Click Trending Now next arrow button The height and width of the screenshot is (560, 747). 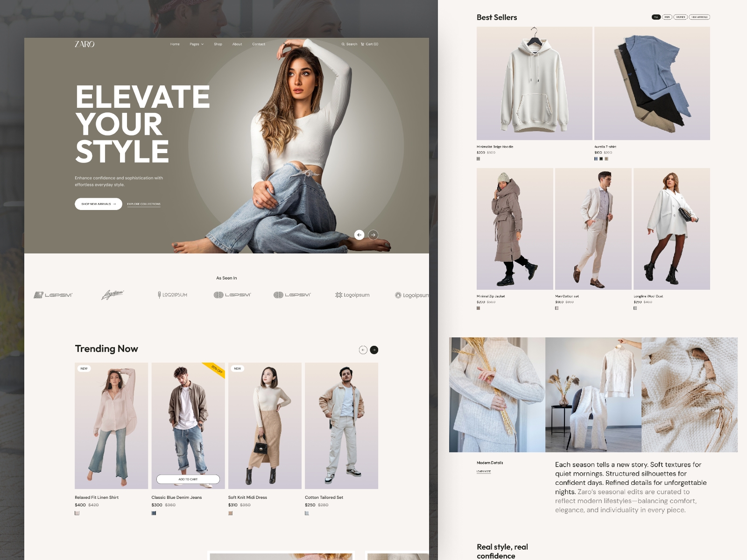pos(374,350)
